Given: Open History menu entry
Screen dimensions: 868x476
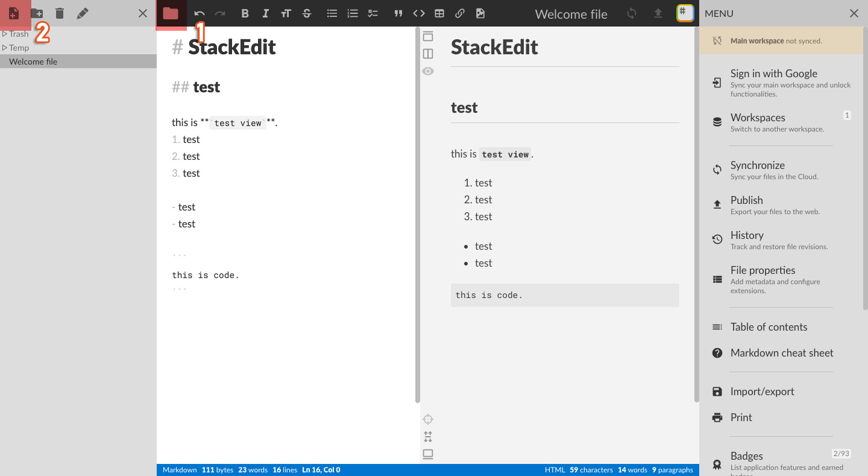Looking at the screenshot, I should point(781,240).
